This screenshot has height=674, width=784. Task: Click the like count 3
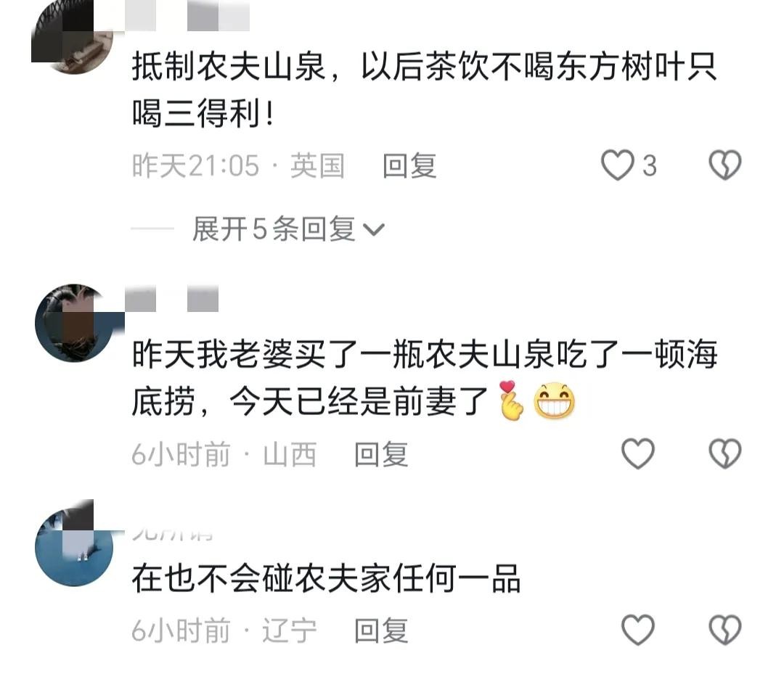(x=650, y=166)
